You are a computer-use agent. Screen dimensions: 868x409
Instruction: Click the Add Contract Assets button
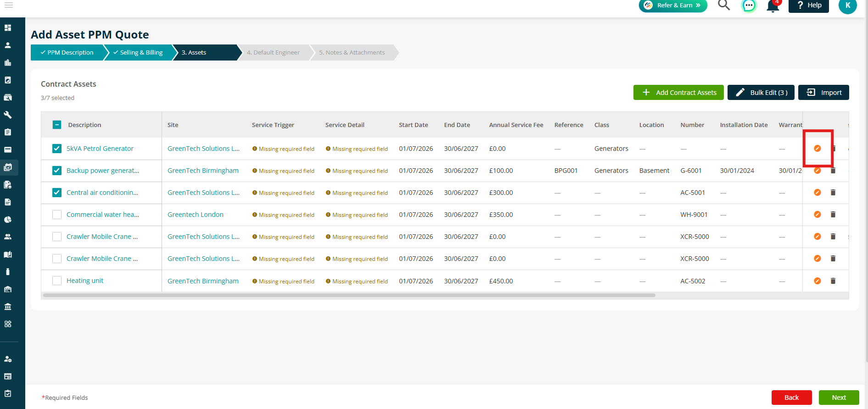coord(678,92)
